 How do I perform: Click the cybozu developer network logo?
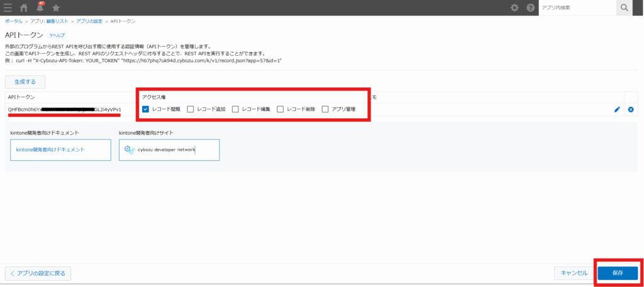click(130, 149)
